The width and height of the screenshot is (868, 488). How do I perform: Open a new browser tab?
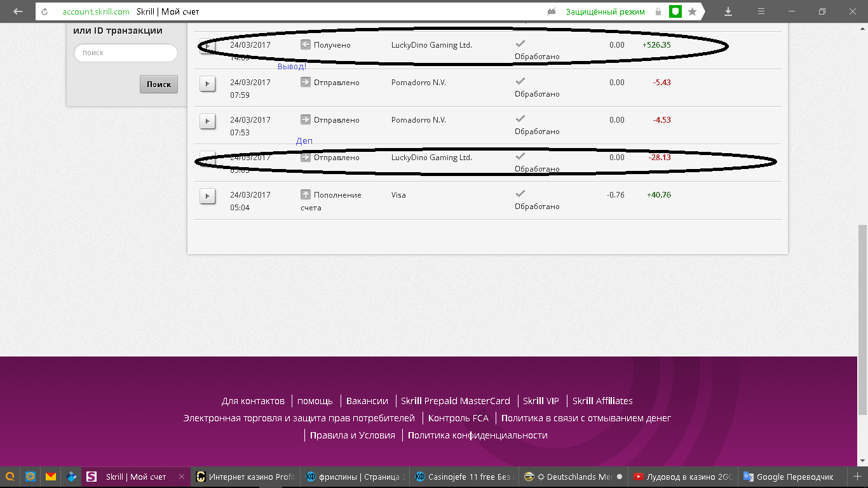click(x=857, y=477)
